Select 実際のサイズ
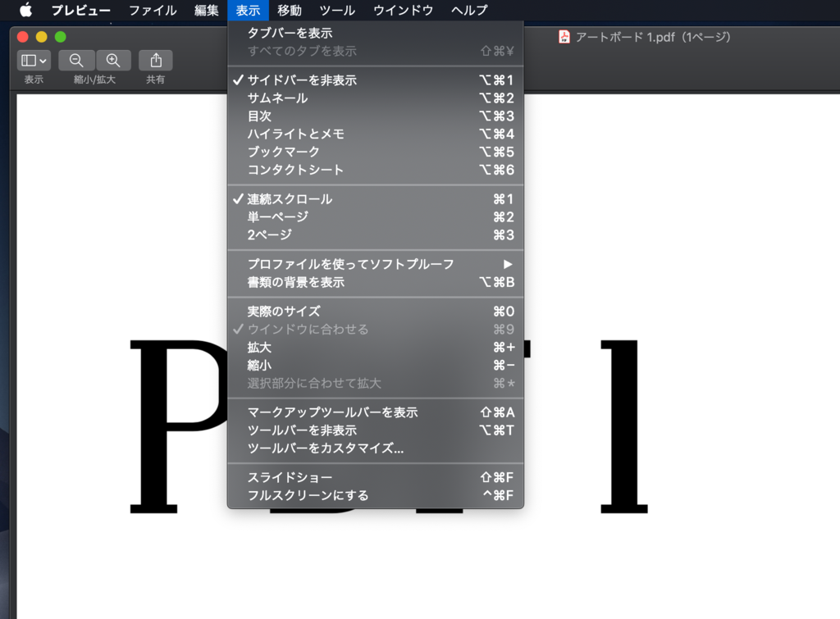 376,312
